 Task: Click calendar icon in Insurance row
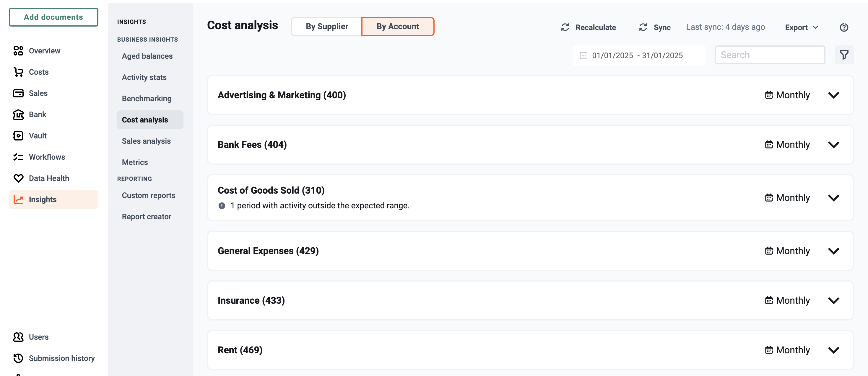(769, 300)
